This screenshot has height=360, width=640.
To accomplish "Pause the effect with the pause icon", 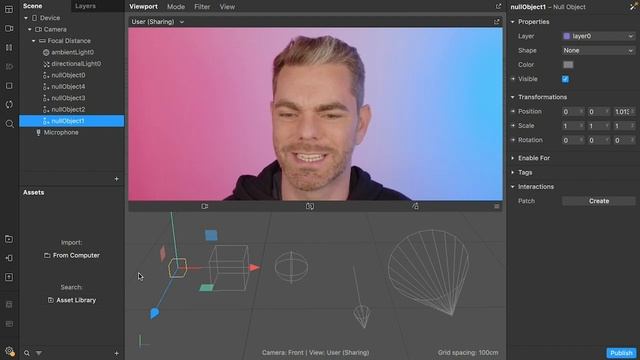I will [9, 47].
